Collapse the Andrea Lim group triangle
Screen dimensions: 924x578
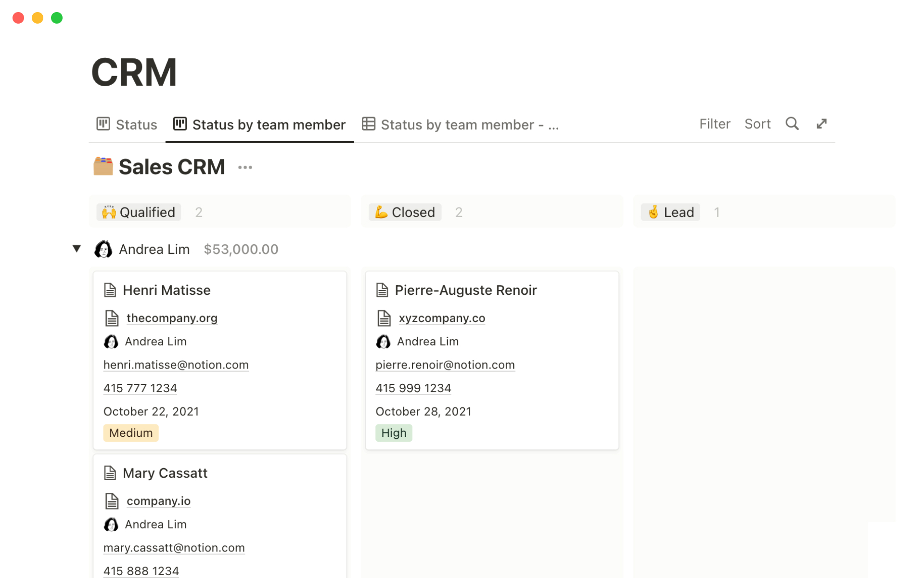[77, 249]
